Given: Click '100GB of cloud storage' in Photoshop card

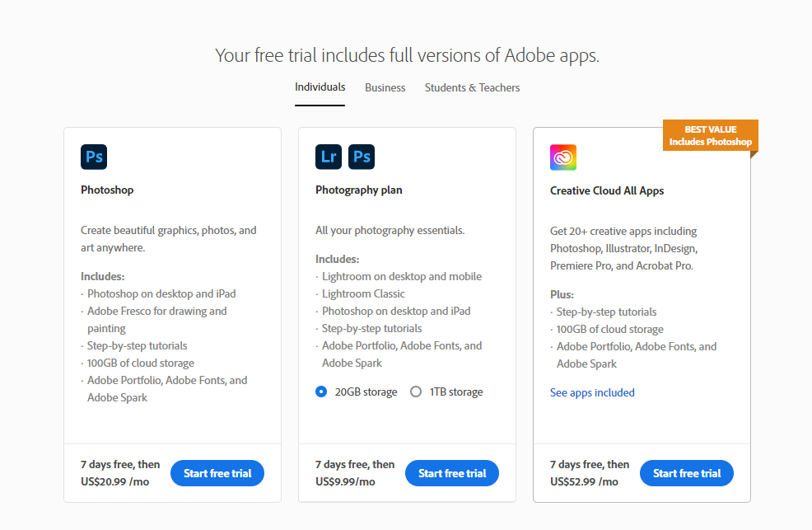Looking at the screenshot, I should [140, 363].
